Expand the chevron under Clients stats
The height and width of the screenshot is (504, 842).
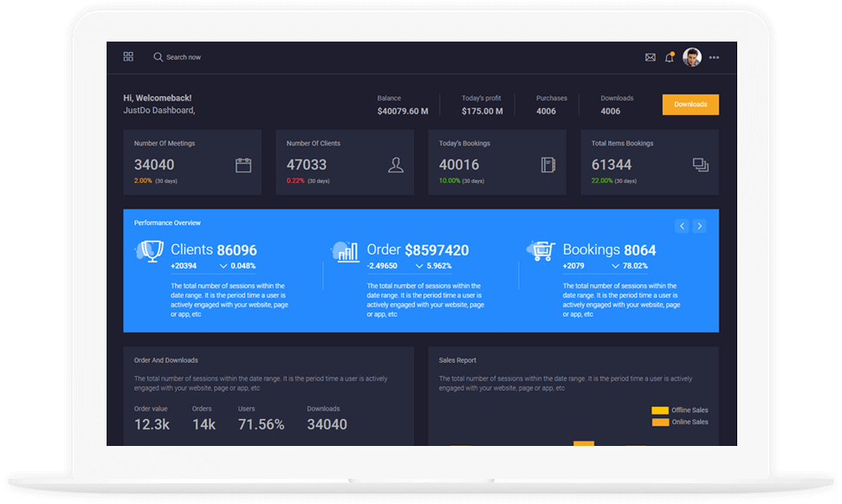point(223,267)
